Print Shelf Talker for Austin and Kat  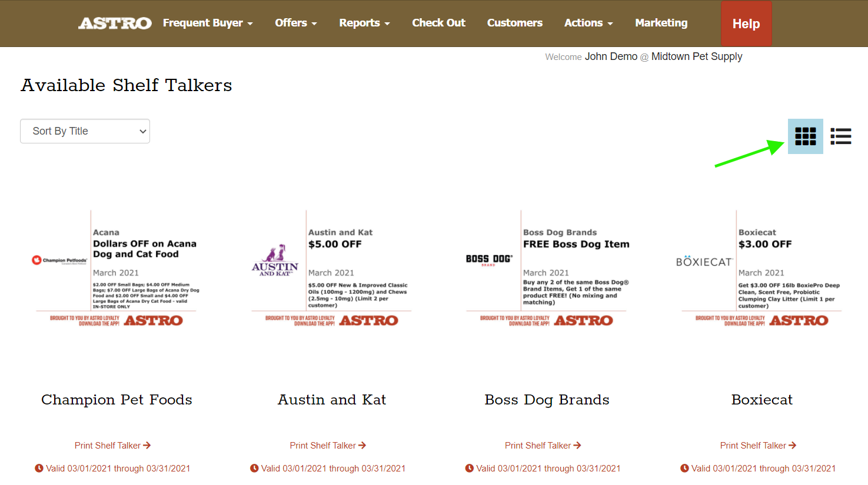328,446
